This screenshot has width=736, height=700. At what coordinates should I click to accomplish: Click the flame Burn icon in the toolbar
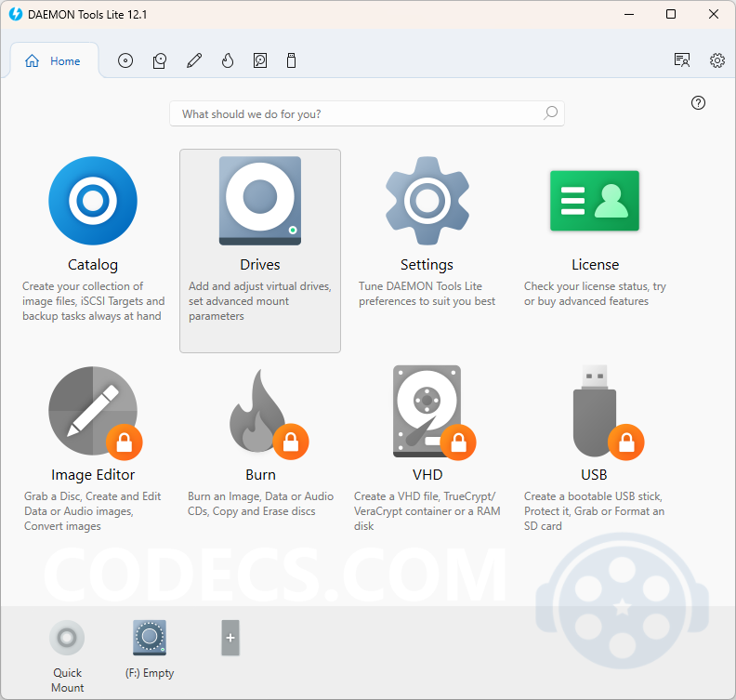coord(228,61)
